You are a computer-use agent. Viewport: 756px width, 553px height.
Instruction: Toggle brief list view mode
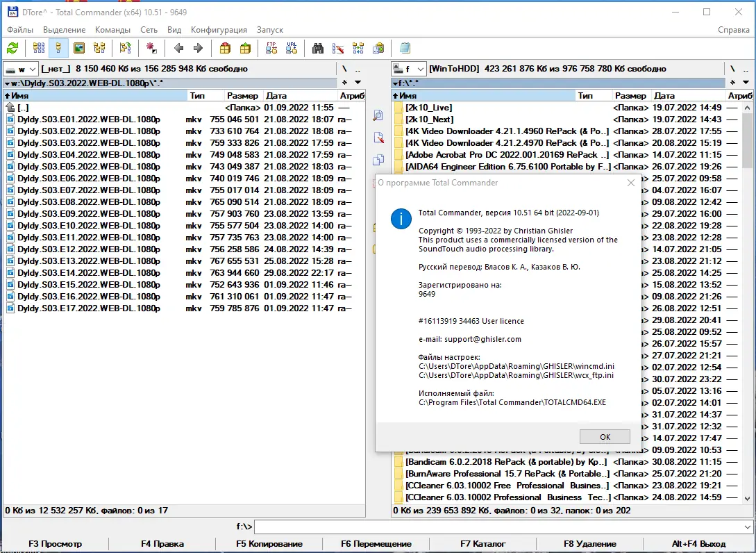pos(39,48)
